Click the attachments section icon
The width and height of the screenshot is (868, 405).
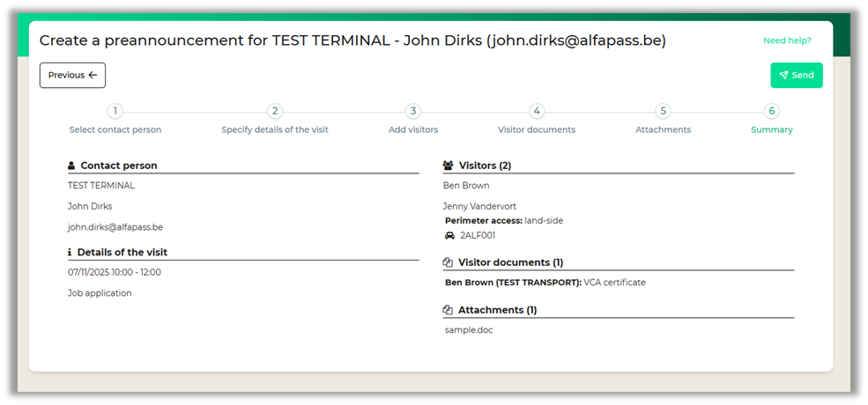coord(448,310)
